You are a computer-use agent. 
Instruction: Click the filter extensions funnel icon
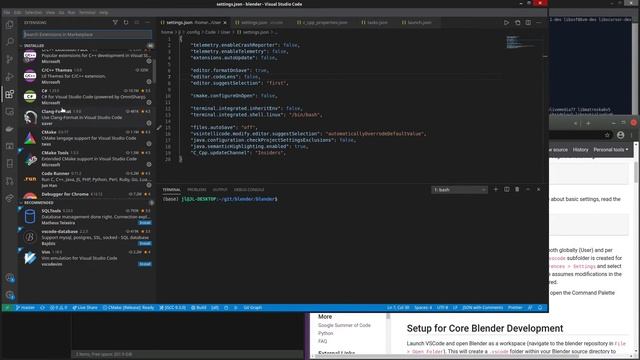(x=115, y=22)
